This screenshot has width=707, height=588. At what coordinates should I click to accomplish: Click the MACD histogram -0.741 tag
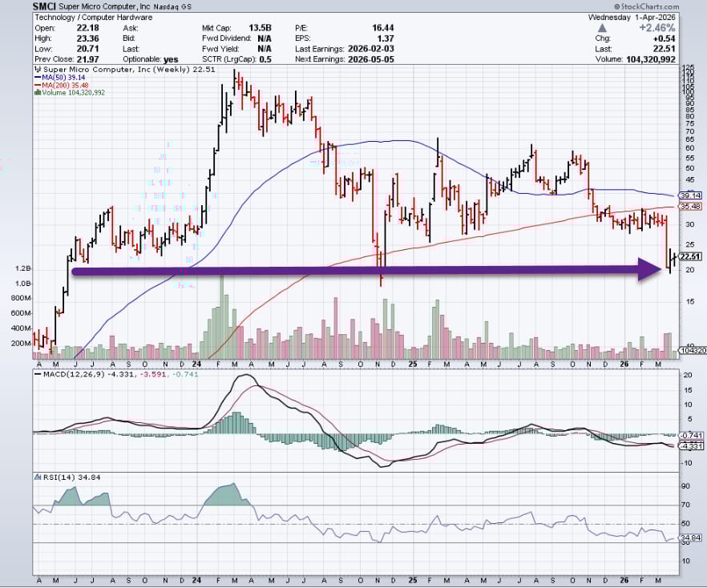pyautogui.click(x=691, y=435)
